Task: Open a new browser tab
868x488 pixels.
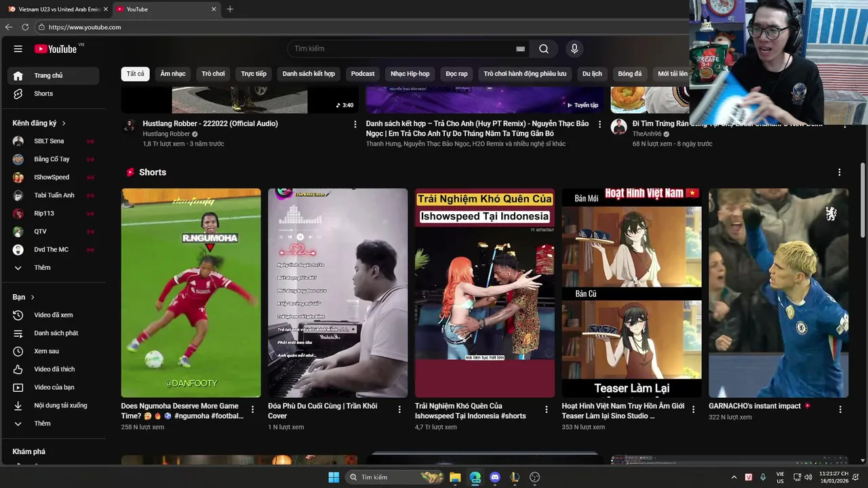Action: 230,9
